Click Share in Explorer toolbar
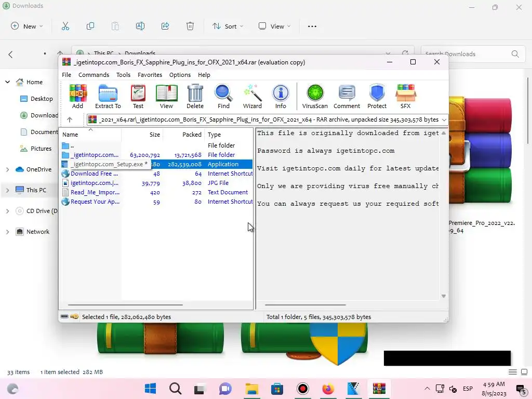 tap(165, 26)
